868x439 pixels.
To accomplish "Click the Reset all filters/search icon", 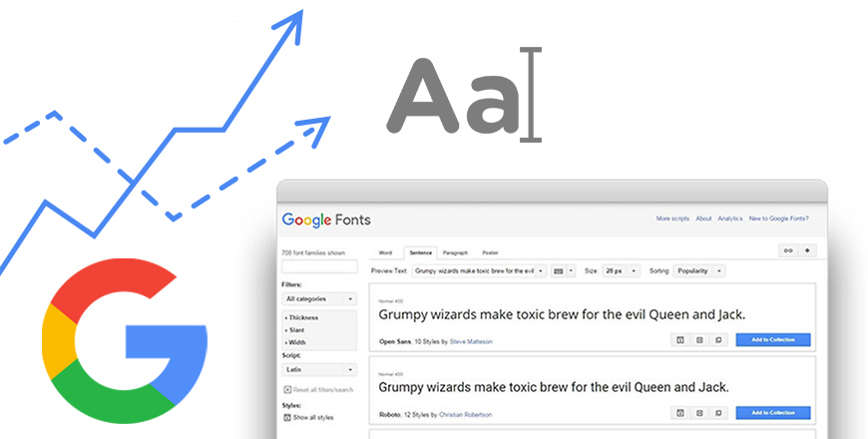I will click(x=287, y=390).
